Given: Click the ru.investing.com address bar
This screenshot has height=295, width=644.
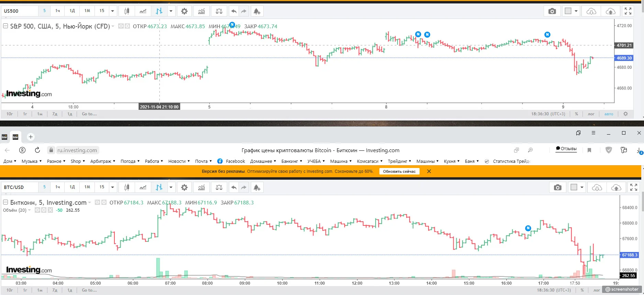Looking at the screenshot, I should point(77,150).
